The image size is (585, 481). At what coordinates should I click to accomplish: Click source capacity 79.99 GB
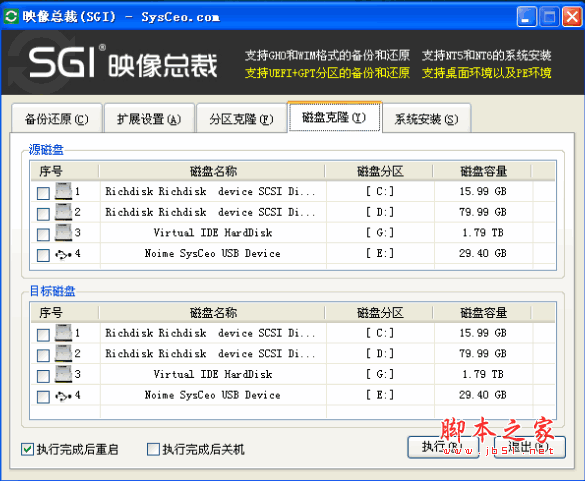click(x=483, y=212)
